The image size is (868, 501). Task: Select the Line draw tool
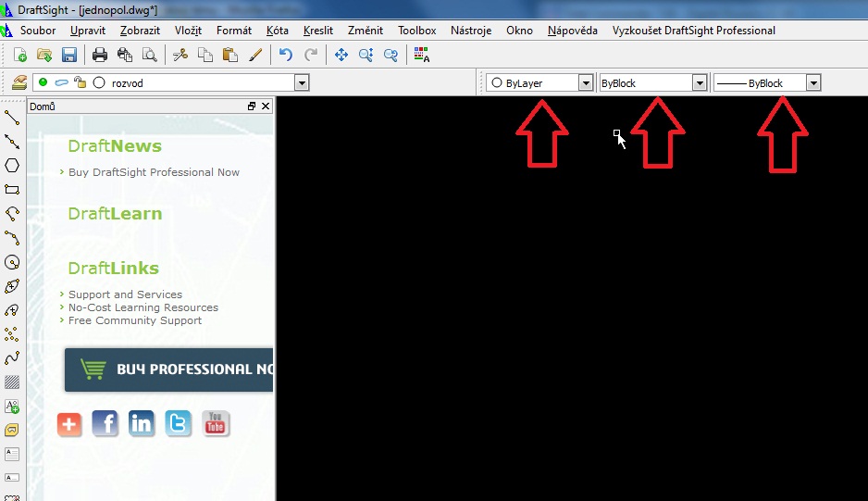(12, 117)
